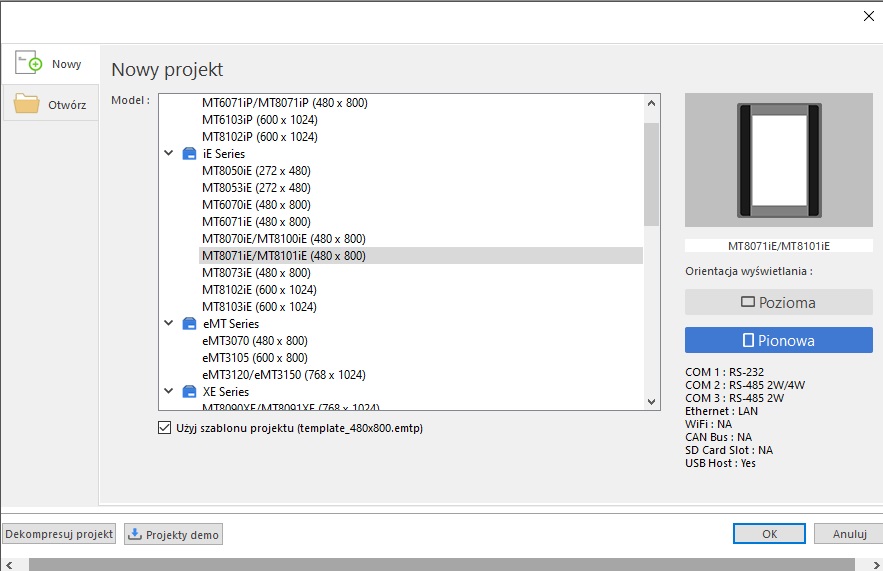Select MT8102iP (600 x 1024) model

tap(260, 137)
